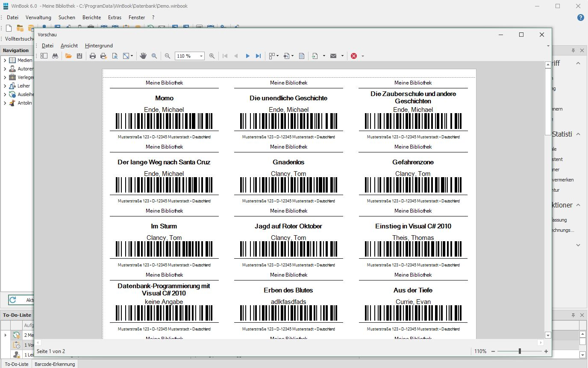Click the quick print icon
The height and width of the screenshot is (368, 588).
click(x=103, y=56)
